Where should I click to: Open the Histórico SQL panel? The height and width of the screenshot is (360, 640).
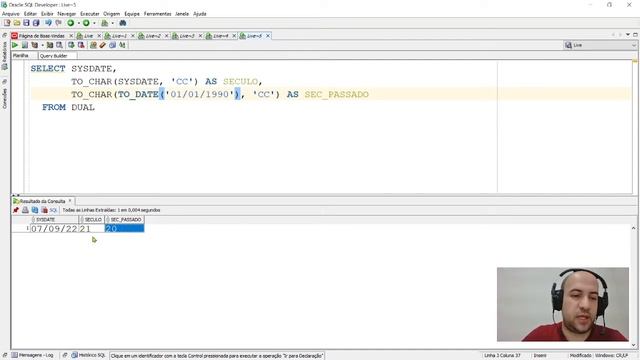pyautogui.click(x=89, y=355)
